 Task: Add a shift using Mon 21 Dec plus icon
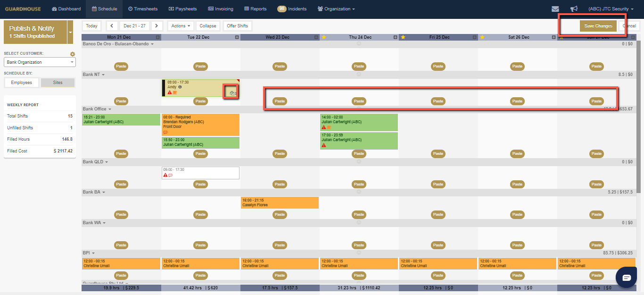point(158,37)
